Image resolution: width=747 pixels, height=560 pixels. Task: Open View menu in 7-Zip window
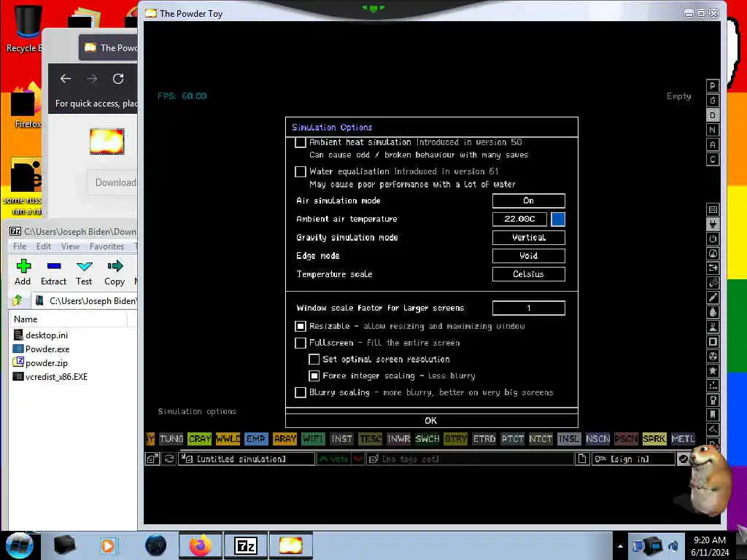[x=70, y=246]
